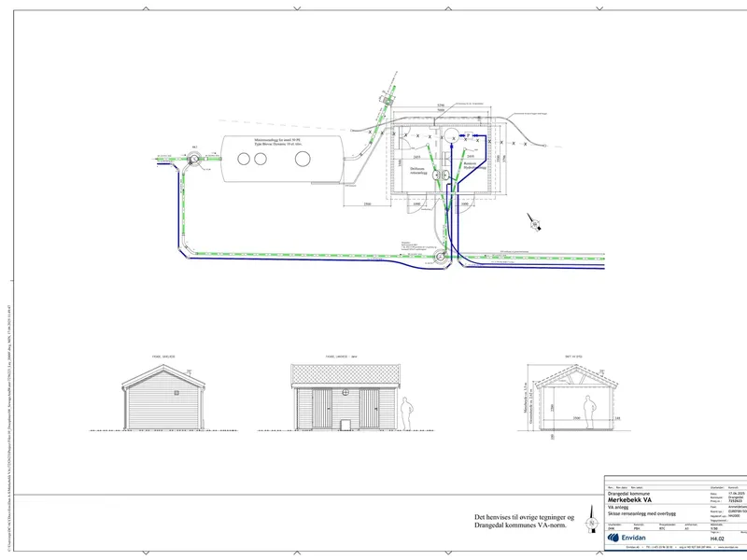Click the manhole symbol on the bottom pipeline

click(440, 257)
